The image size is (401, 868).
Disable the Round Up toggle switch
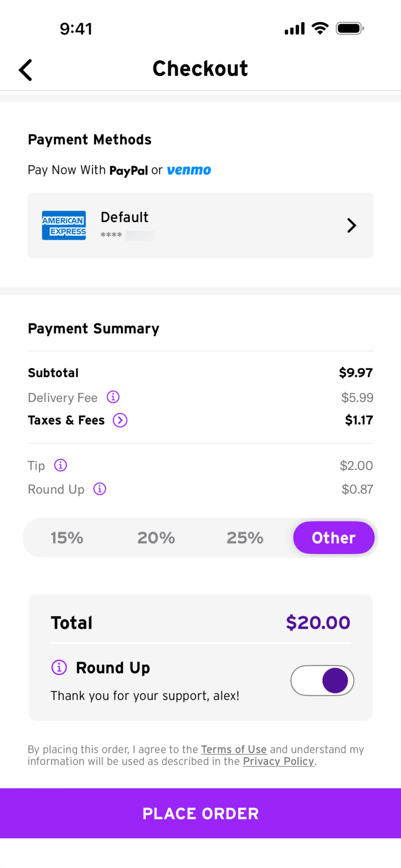pos(322,680)
